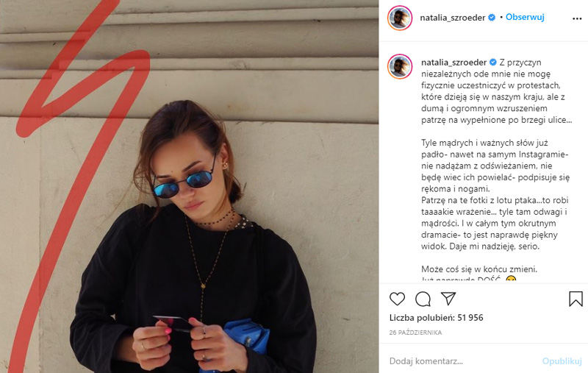This screenshot has width=588, height=373.
Task: Save post with the bookmark icon
Action: click(x=576, y=299)
